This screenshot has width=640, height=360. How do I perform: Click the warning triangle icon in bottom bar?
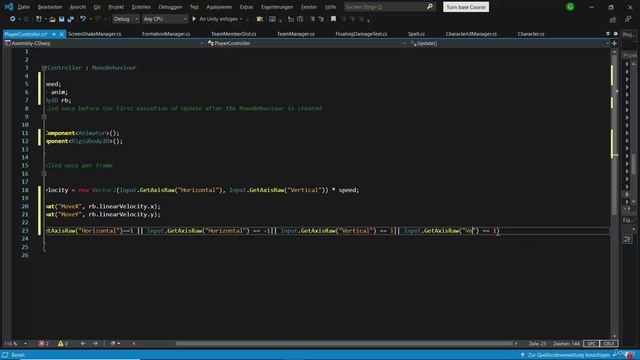tap(60, 344)
